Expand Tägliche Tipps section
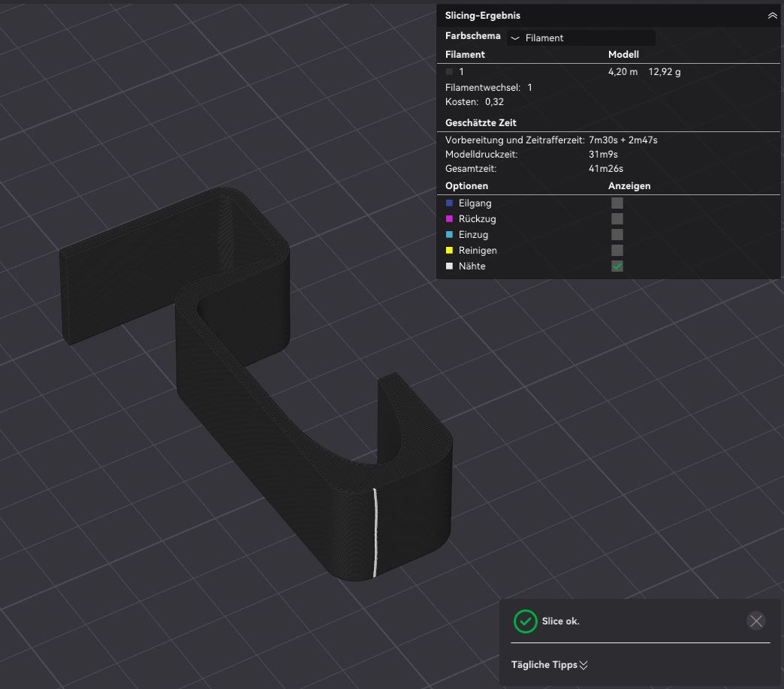This screenshot has height=689, width=784. [549, 664]
